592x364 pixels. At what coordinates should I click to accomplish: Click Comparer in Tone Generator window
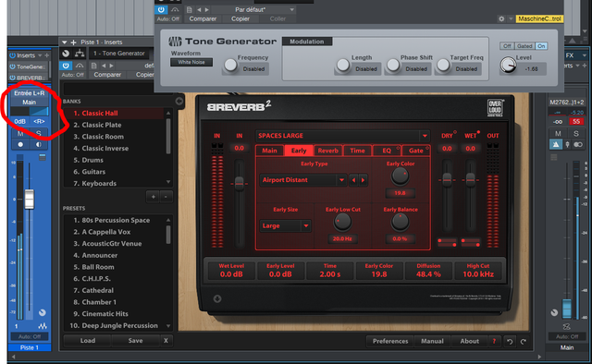[x=203, y=18]
